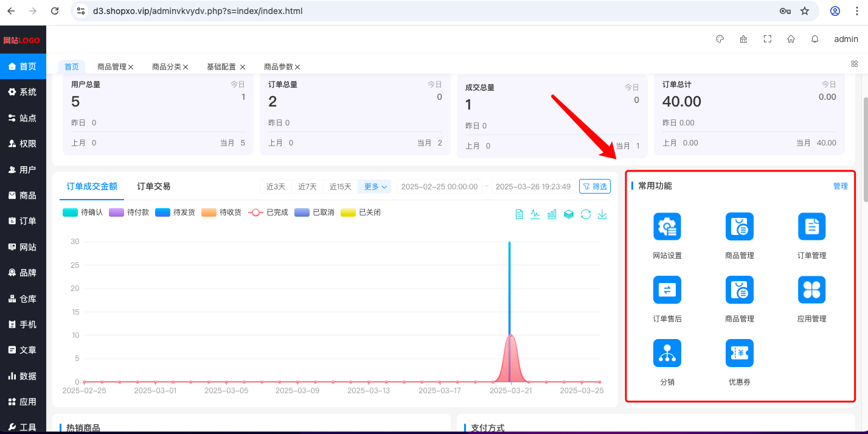Switch chart to line type icon

pyautogui.click(x=535, y=214)
